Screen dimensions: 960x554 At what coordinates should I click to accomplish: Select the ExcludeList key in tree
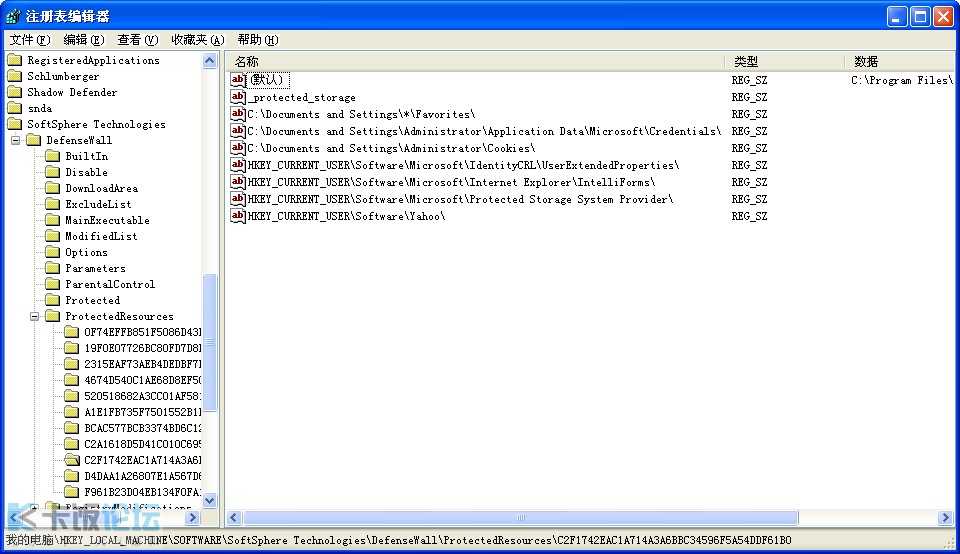98,204
